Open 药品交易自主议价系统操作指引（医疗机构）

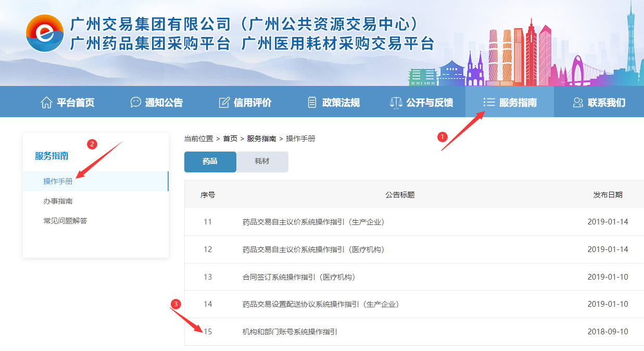313,249
